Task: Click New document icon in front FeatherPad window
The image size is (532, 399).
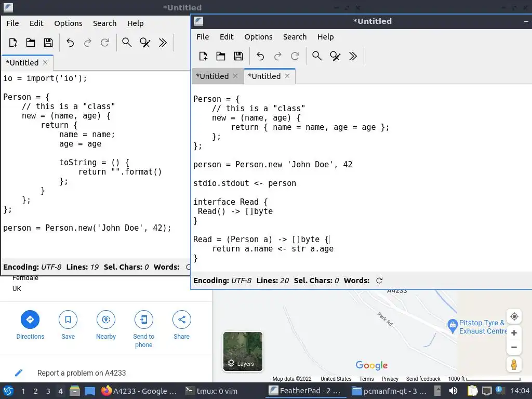Action: (x=203, y=56)
